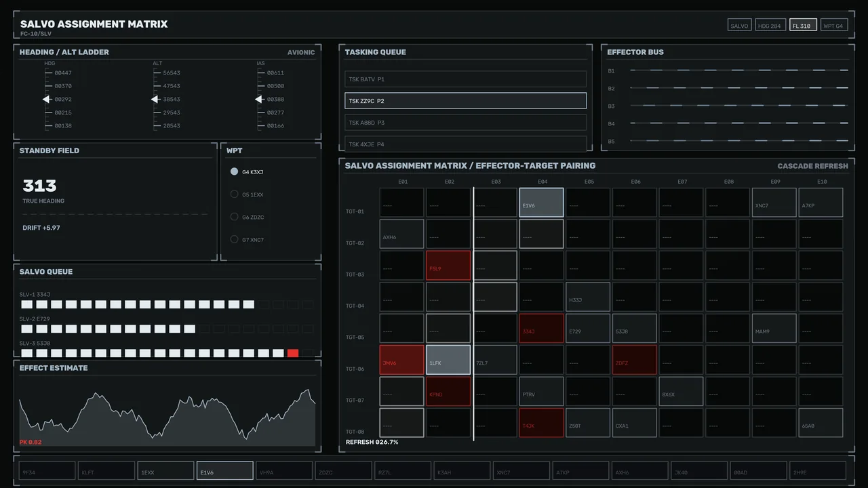Select red matrix cell T4JK
Image resolution: width=868 pixels, height=488 pixels.
[541, 423]
